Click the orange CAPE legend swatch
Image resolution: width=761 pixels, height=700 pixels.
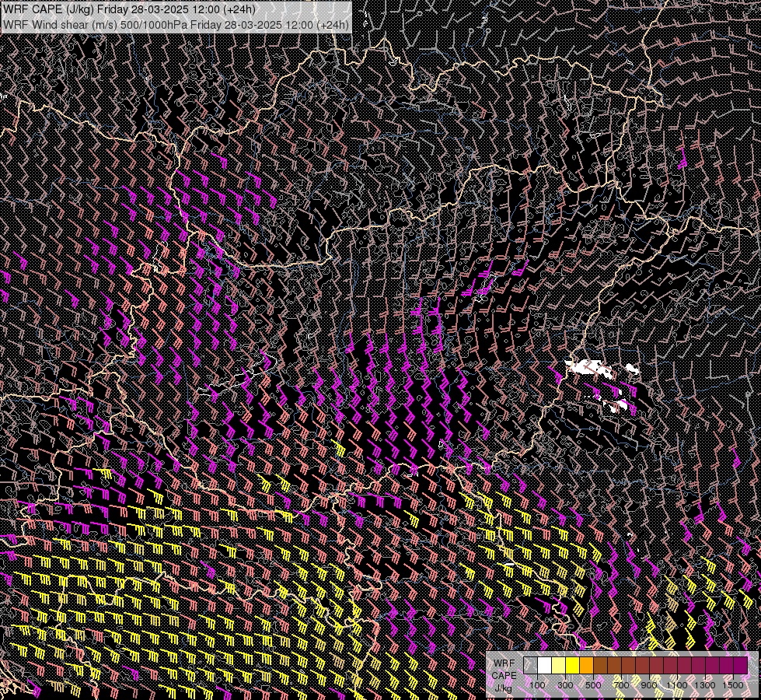click(586, 665)
